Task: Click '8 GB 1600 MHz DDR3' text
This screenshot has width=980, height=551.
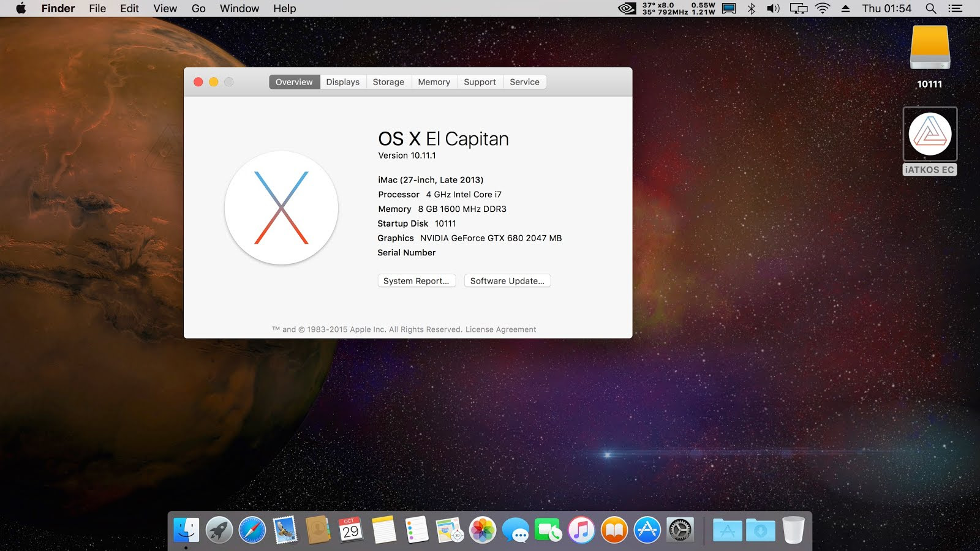Action: tap(462, 209)
